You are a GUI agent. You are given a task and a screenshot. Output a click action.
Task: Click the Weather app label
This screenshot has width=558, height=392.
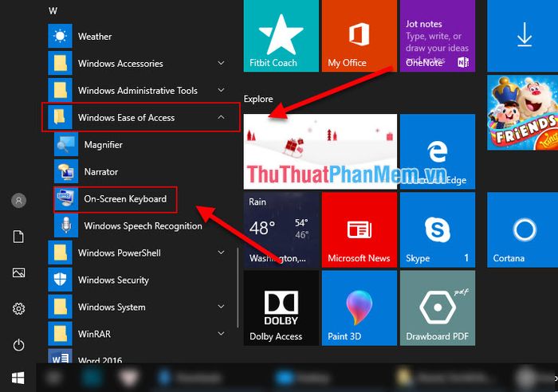coord(95,37)
